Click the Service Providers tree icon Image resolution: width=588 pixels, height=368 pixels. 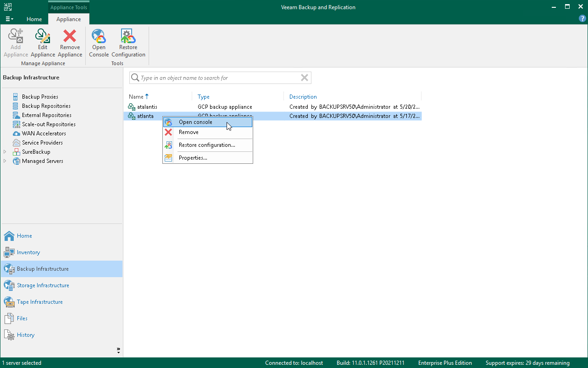point(17,143)
